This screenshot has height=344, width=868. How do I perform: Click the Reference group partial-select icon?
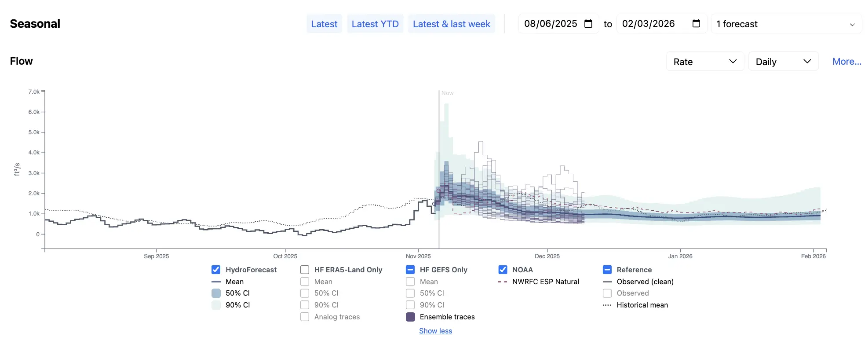[607, 270]
